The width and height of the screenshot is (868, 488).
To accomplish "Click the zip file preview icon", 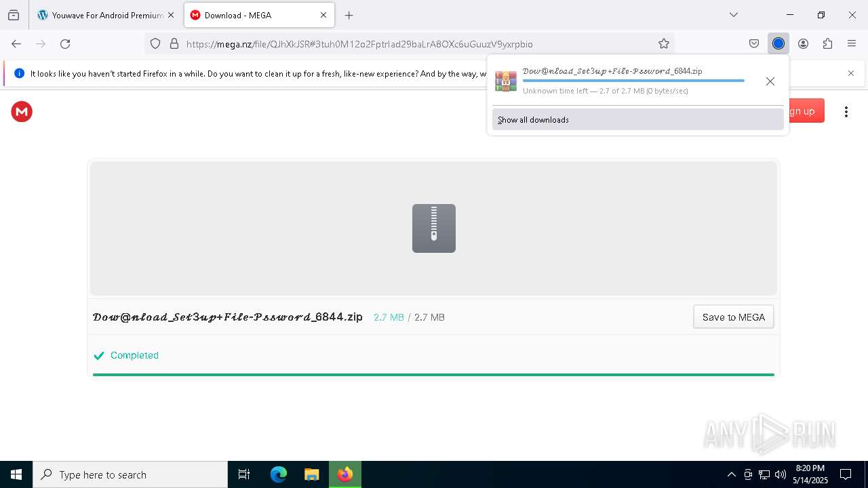I will tap(434, 228).
